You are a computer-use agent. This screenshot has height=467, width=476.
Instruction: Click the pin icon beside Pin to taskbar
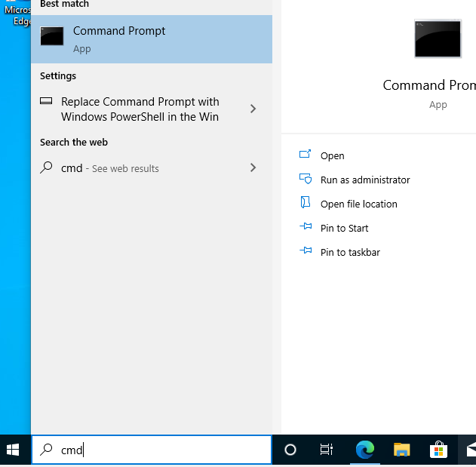pyautogui.click(x=306, y=250)
